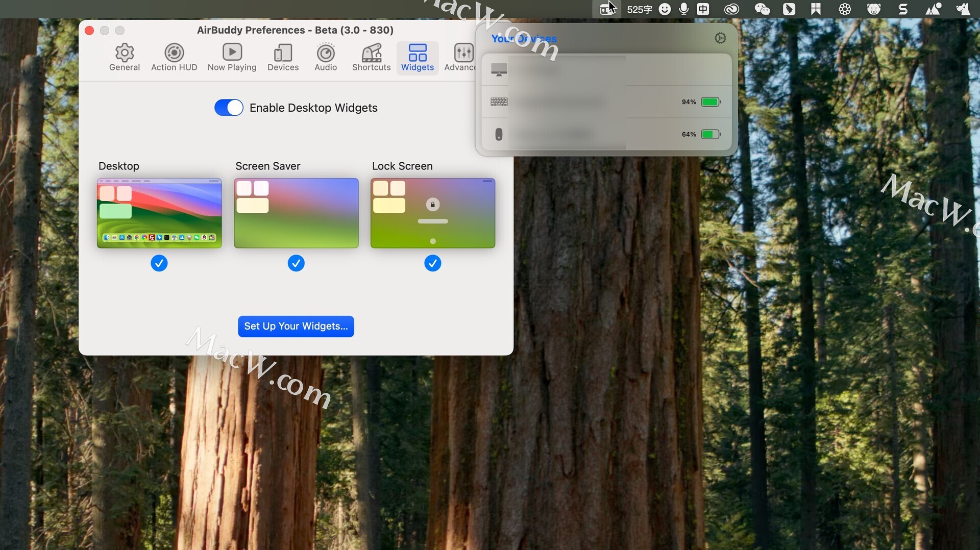Click the bookmark-style menu bar icon
980x550 pixels.
click(x=816, y=9)
